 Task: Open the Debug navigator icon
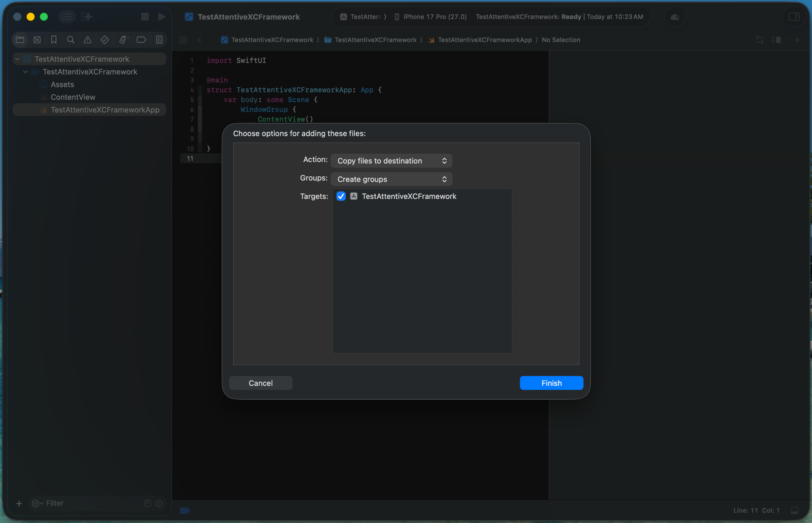[x=123, y=40]
